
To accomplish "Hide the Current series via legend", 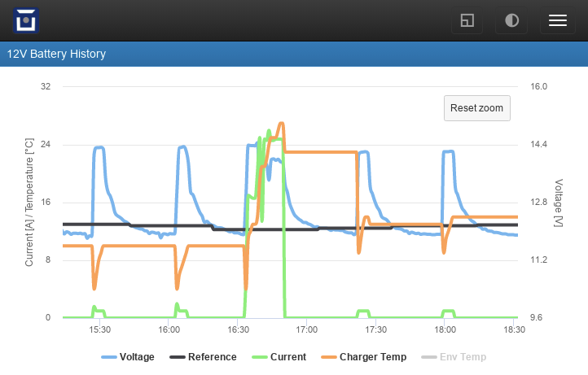I will pyautogui.click(x=279, y=357).
